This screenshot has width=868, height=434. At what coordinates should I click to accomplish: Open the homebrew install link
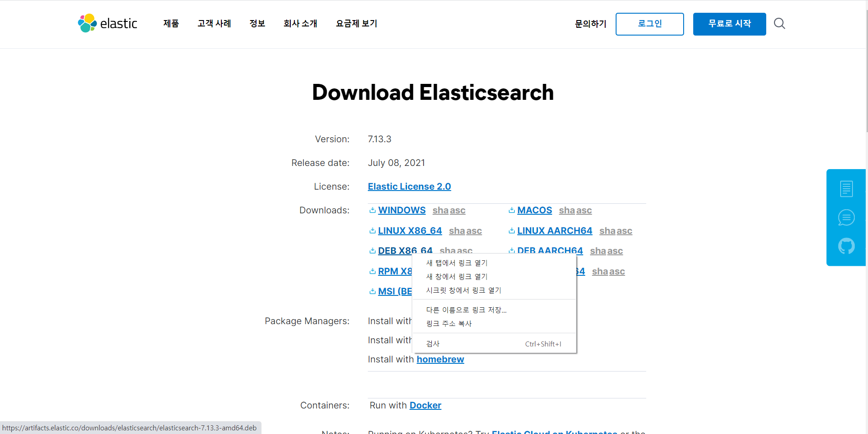[x=440, y=359]
